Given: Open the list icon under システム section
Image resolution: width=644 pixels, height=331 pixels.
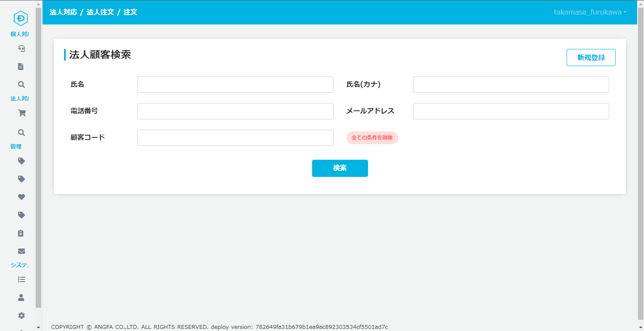Looking at the screenshot, I should click(21, 279).
